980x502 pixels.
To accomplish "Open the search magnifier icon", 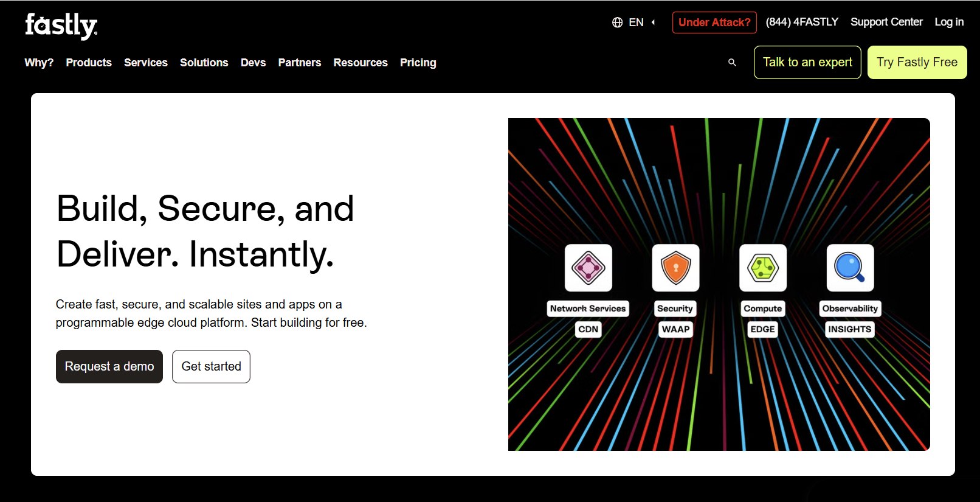I will (732, 63).
